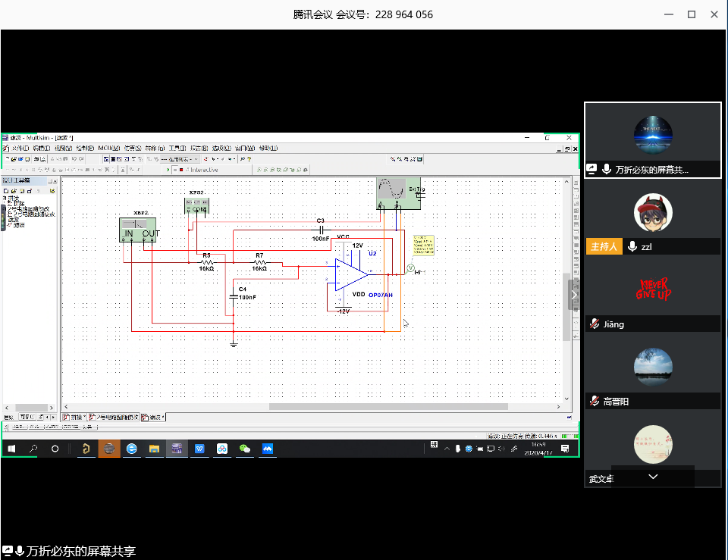Click the OP07AH op-amp symbol
The height and width of the screenshot is (560, 728).
(351, 274)
